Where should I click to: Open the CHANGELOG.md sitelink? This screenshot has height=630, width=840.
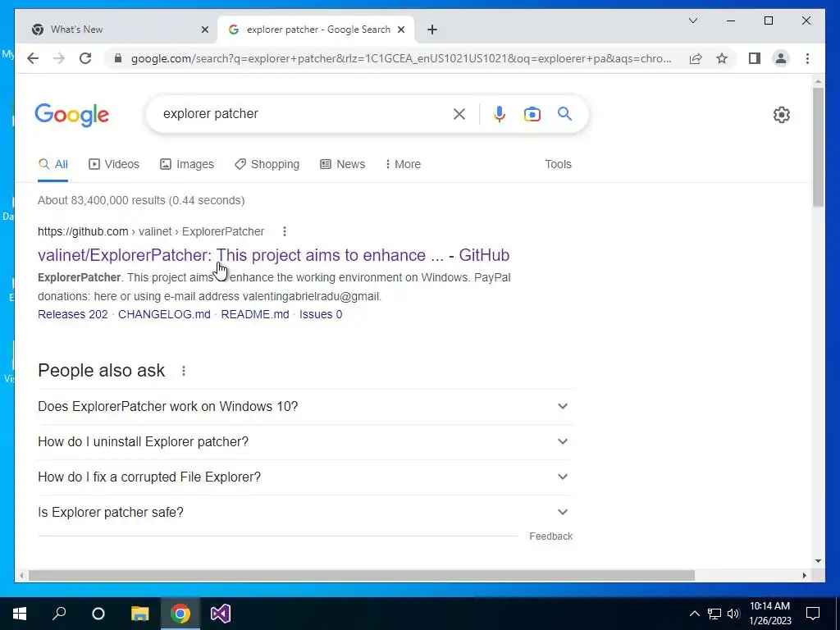coord(164,314)
